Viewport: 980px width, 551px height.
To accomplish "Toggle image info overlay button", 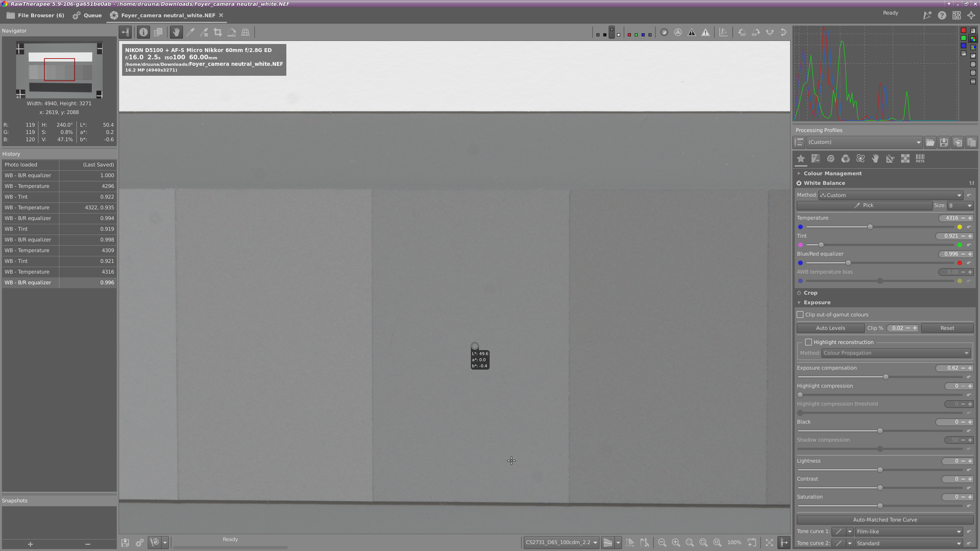I will pos(143,32).
